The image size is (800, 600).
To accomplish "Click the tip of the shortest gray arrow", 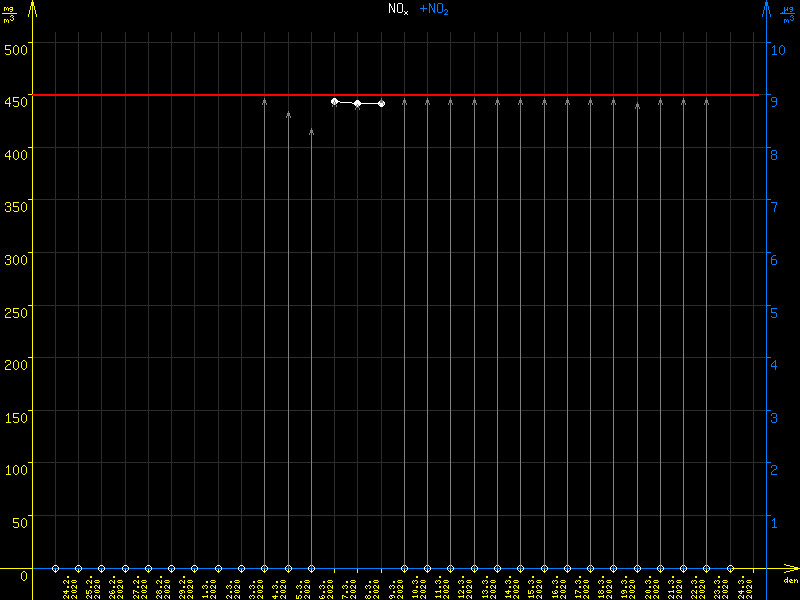I will pyautogui.click(x=311, y=131).
